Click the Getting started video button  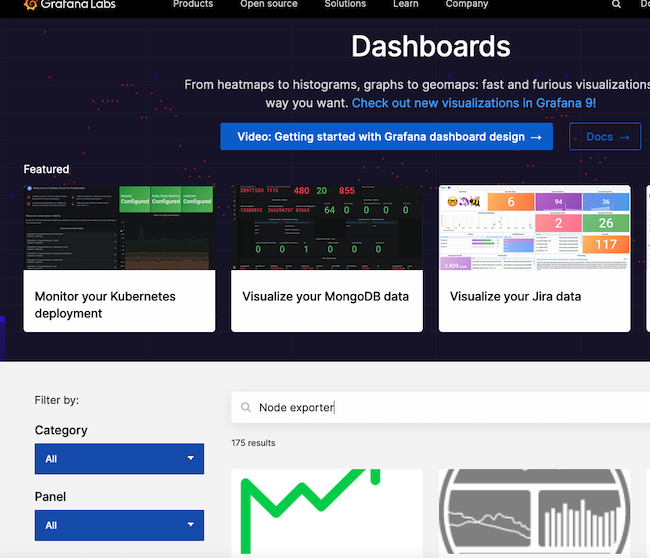click(386, 137)
